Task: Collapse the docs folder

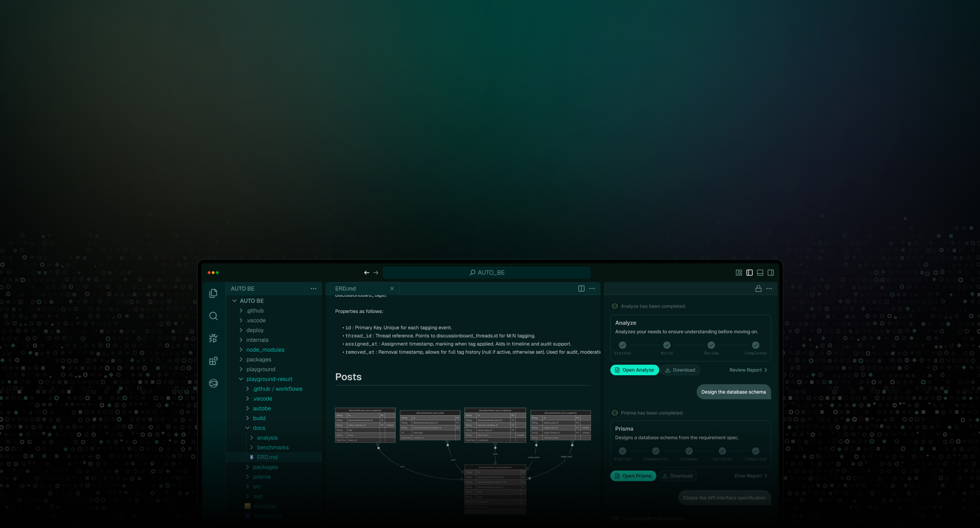Action: 259,428
